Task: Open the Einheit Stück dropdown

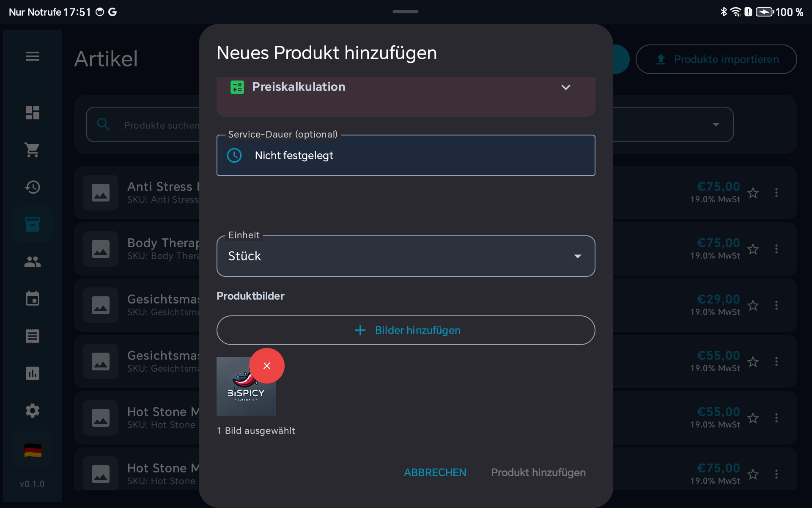Action: (405, 256)
